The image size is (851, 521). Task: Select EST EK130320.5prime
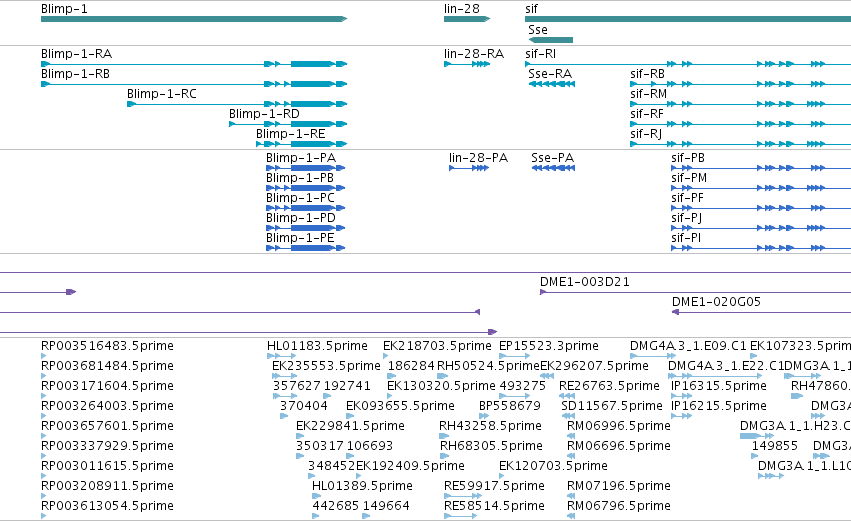pos(441,386)
